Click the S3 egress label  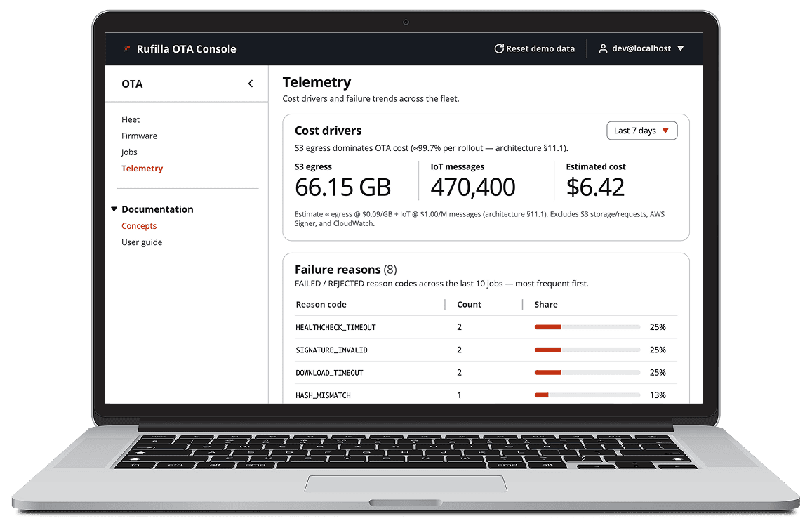pos(313,167)
